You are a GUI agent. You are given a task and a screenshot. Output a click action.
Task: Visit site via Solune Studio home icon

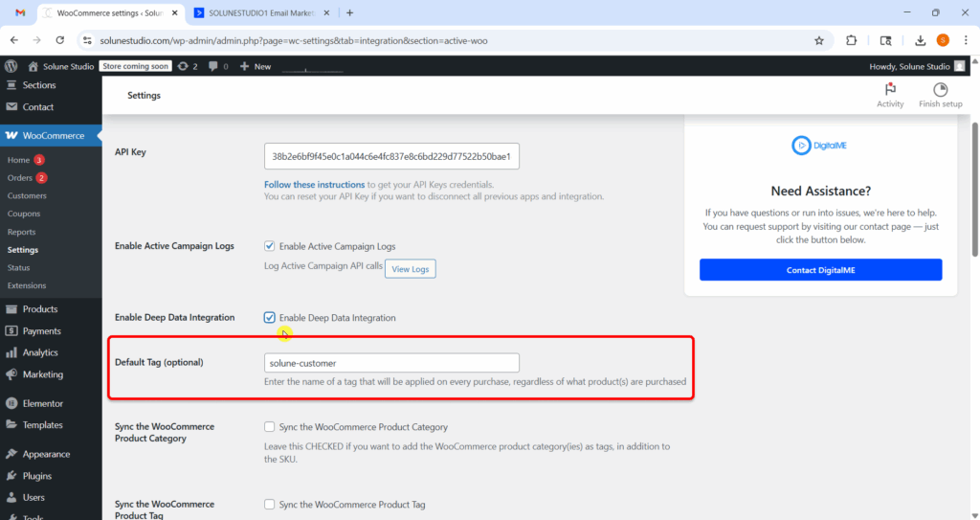point(33,66)
